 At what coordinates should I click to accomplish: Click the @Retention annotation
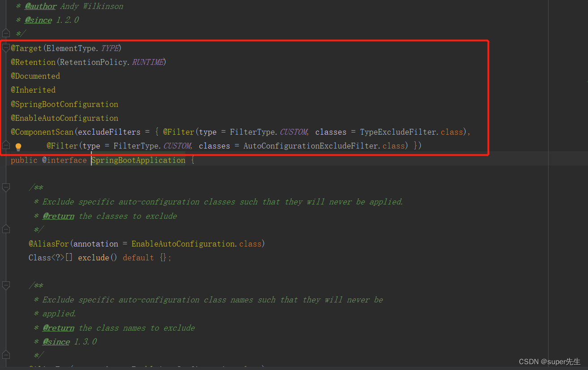33,62
